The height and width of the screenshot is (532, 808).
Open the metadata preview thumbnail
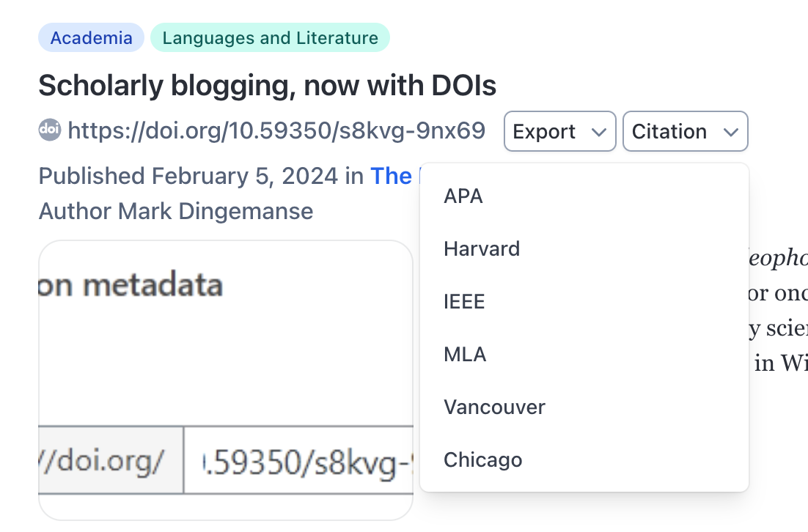[226, 366]
